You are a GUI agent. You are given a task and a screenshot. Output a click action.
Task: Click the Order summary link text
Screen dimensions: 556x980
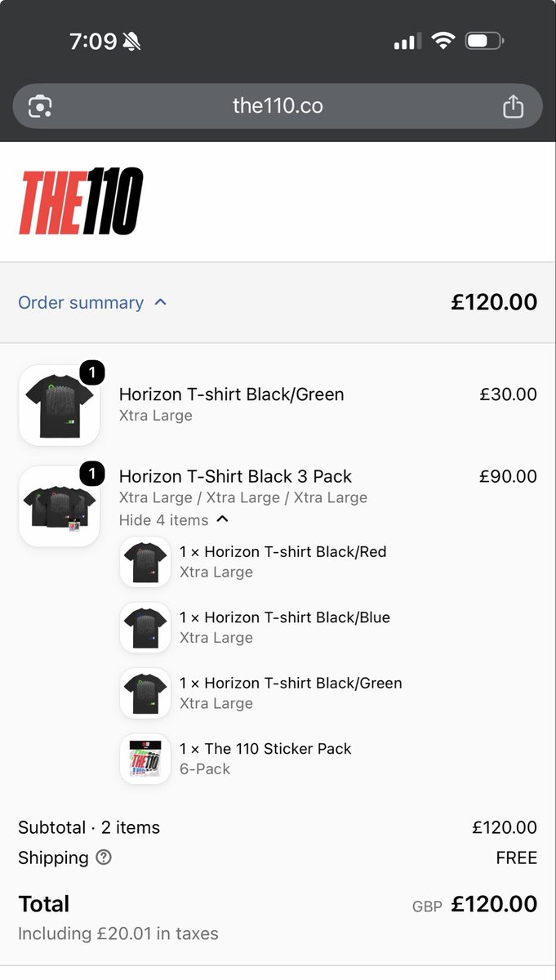coord(81,302)
